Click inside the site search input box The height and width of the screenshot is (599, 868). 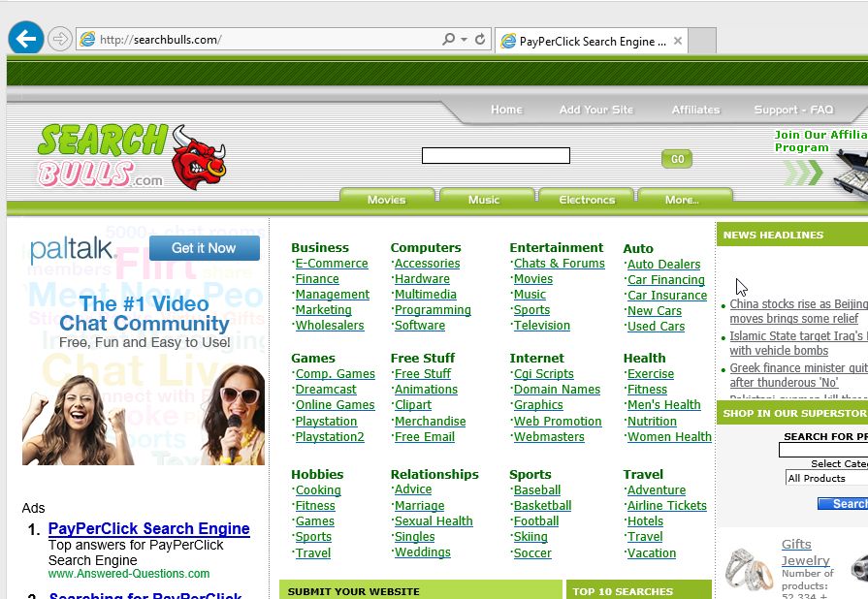pyautogui.click(x=495, y=155)
